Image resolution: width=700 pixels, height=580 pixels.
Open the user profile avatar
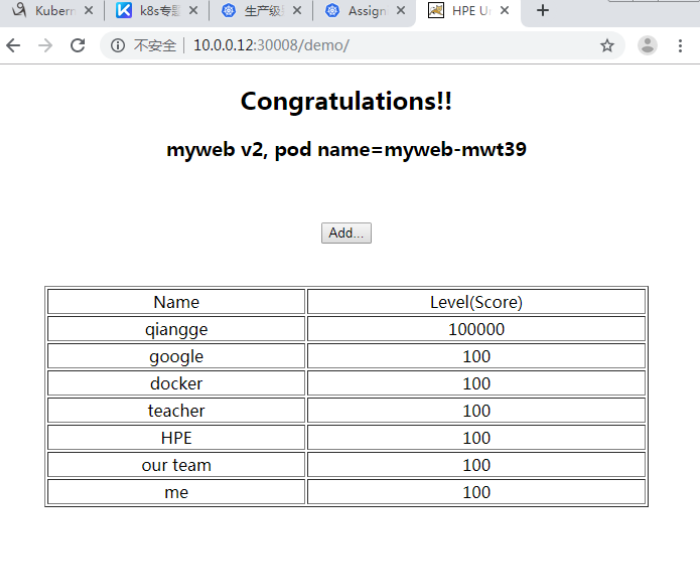click(647, 46)
